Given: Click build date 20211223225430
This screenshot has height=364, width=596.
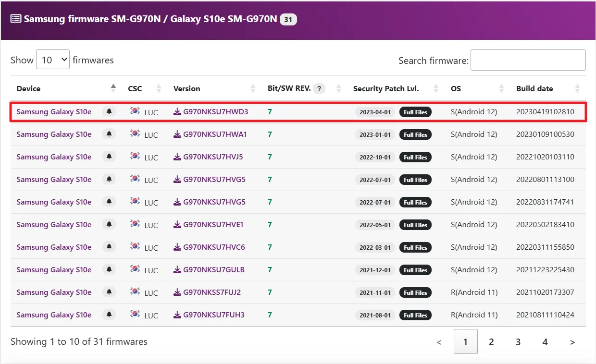Looking at the screenshot, I should tap(545, 269).
